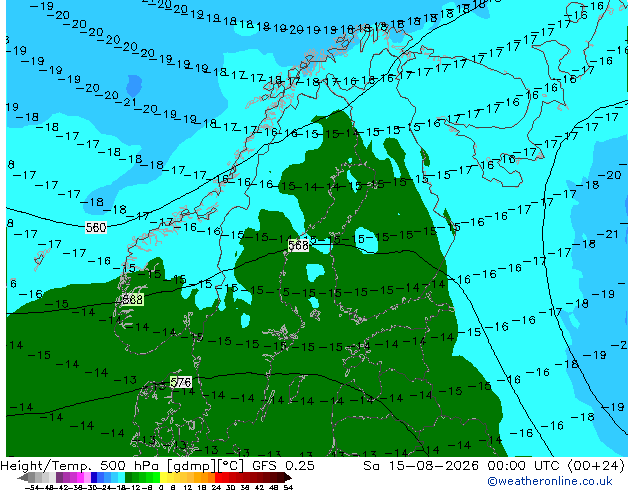Click the 568 contour label at map center
This screenshot has height=490, width=634.
(298, 245)
